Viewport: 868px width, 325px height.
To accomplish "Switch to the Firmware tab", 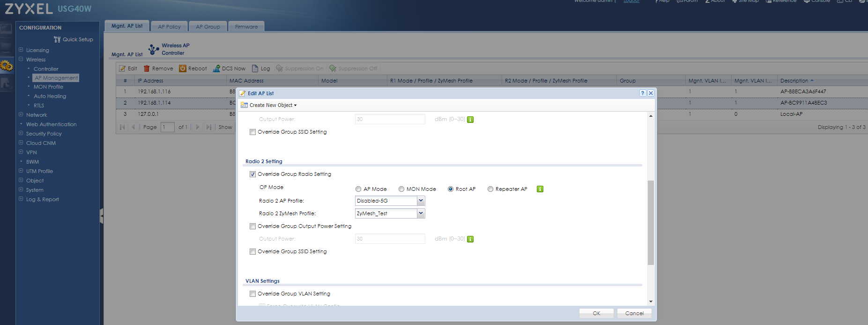I will [246, 27].
